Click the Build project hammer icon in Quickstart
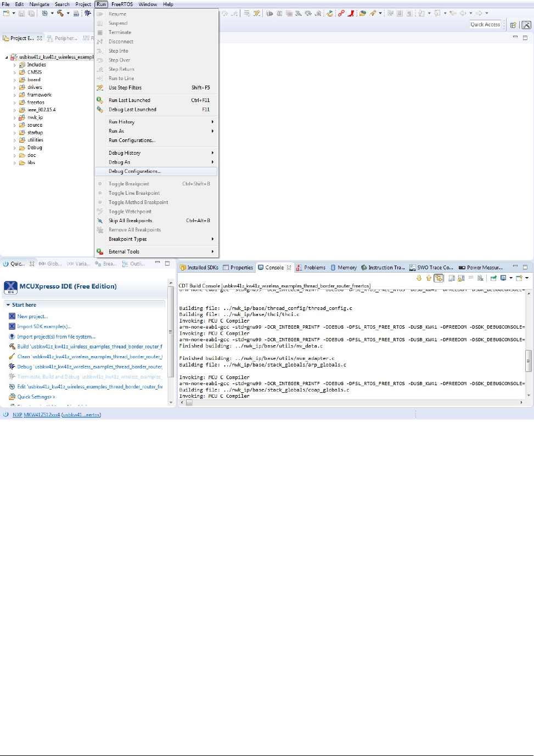The width and height of the screenshot is (534, 756). tap(12, 346)
